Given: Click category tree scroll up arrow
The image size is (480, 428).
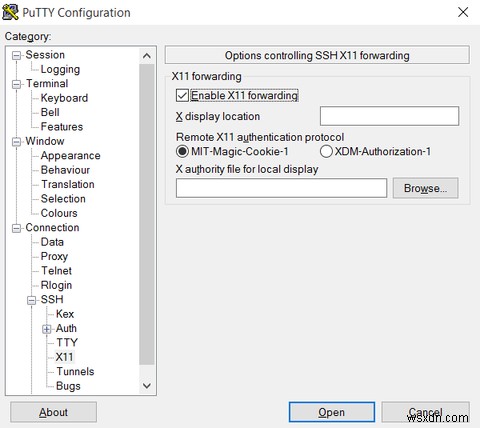Looking at the screenshot, I should 147,56.
